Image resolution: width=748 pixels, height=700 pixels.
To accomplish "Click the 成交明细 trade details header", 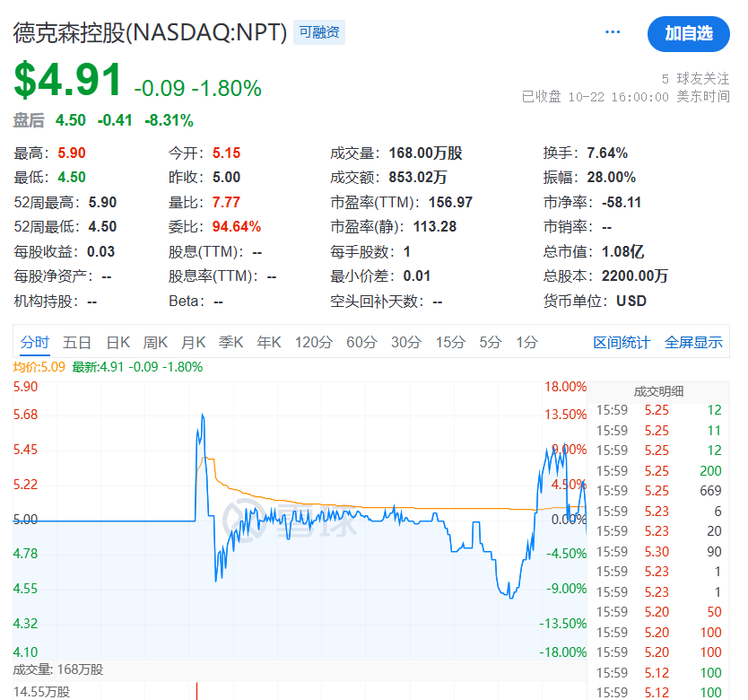I will [x=658, y=390].
